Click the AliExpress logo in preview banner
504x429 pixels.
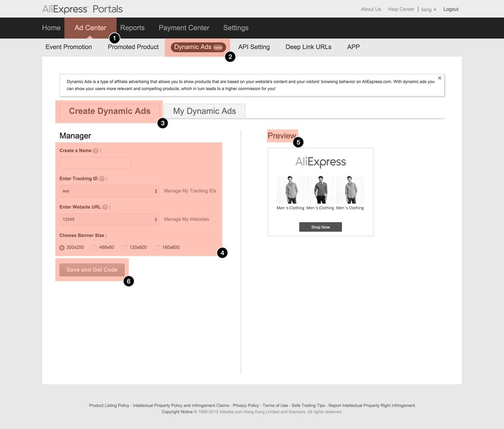pyautogui.click(x=321, y=162)
